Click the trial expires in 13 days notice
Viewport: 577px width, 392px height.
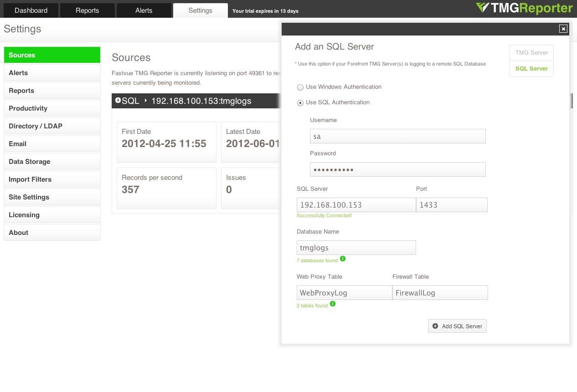coord(265,11)
